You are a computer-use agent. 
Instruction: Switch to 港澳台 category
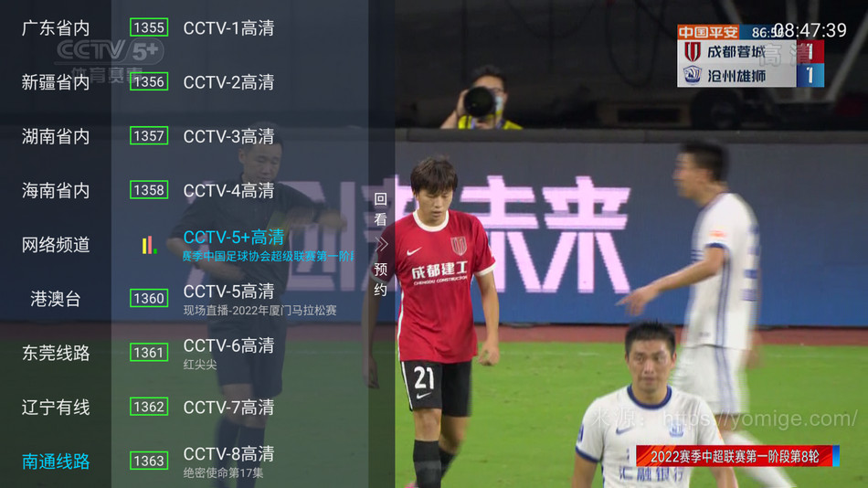pos(56,299)
